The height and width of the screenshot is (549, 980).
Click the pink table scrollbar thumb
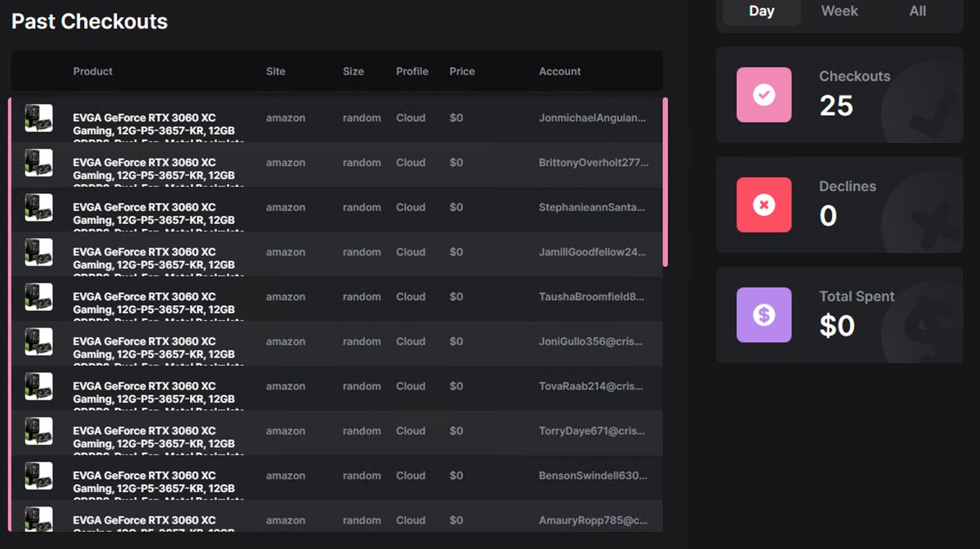coord(666,181)
